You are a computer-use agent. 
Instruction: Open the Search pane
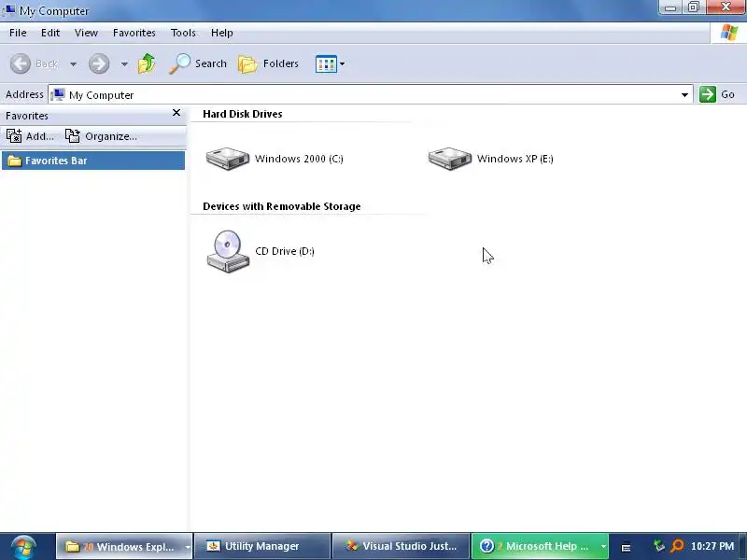pyautogui.click(x=198, y=63)
